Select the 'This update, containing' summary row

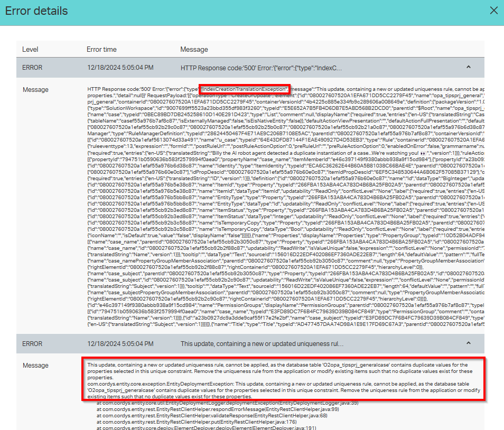[262, 344]
